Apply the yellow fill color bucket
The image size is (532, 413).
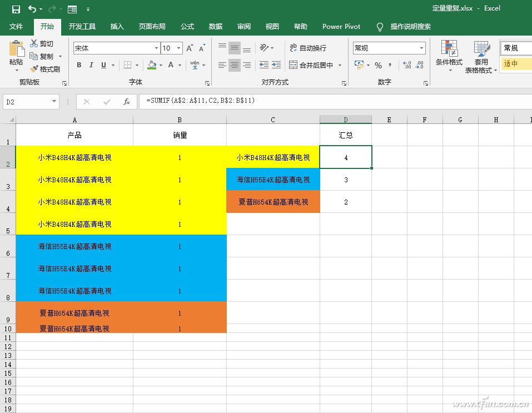(x=152, y=65)
